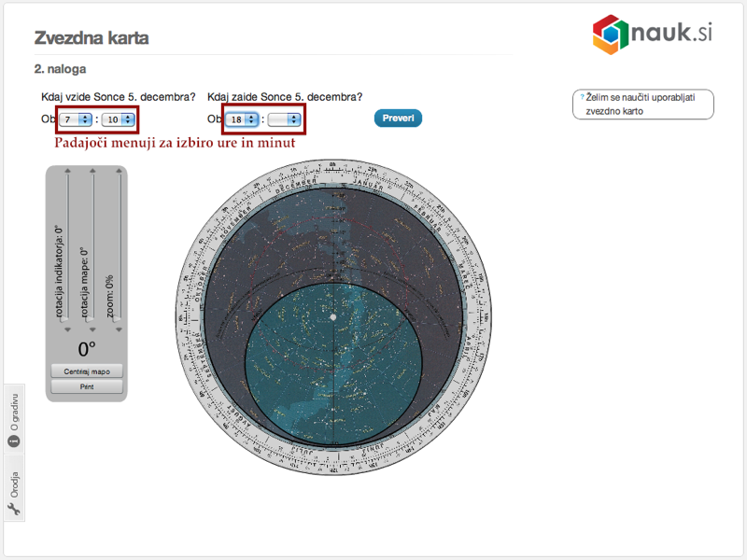The image size is (747, 560).
Task: Click the info icon on O gradivu tab
Action: pos(14,440)
